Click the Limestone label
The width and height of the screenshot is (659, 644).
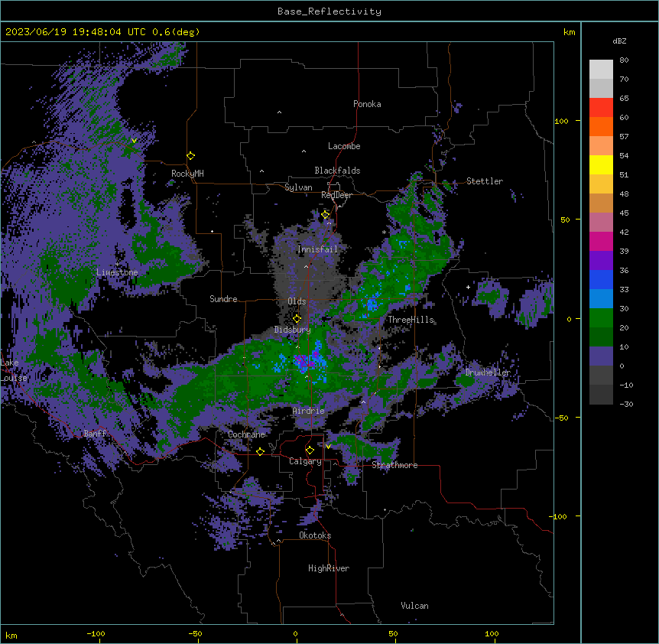tap(117, 272)
